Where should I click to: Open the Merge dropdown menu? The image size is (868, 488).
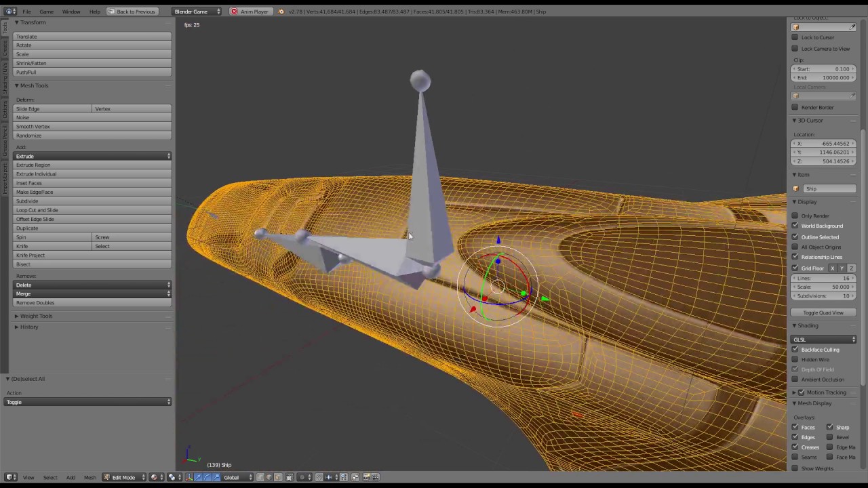click(x=92, y=293)
